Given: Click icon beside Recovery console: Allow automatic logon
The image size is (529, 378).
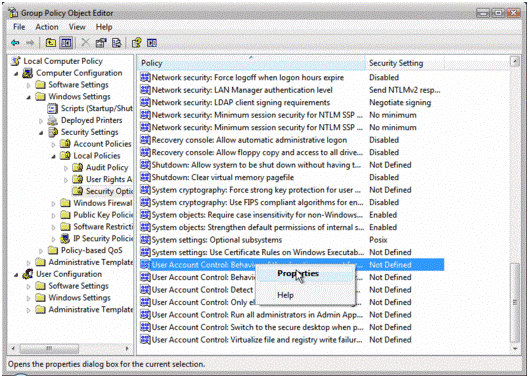Looking at the screenshot, I should [145, 140].
